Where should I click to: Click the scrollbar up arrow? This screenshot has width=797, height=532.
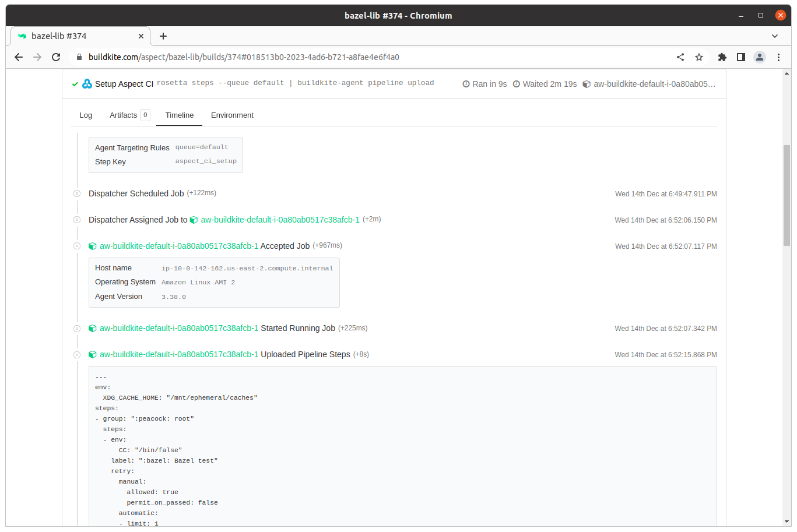click(x=787, y=73)
